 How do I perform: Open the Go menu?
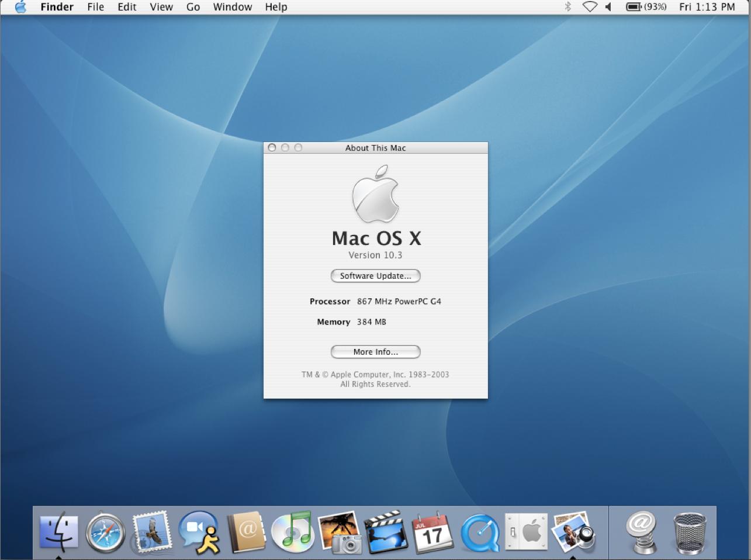click(x=193, y=7)
